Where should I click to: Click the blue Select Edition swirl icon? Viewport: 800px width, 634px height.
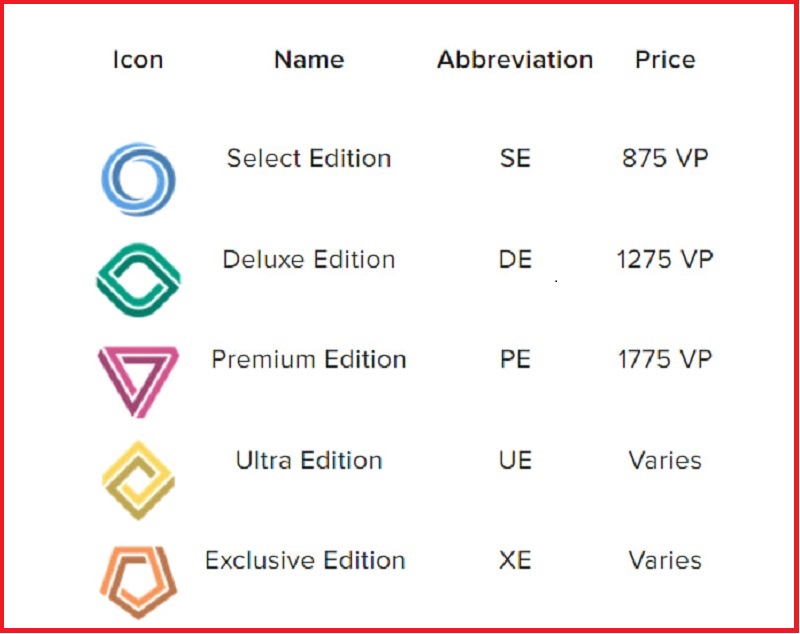click(x=138, y=179)
